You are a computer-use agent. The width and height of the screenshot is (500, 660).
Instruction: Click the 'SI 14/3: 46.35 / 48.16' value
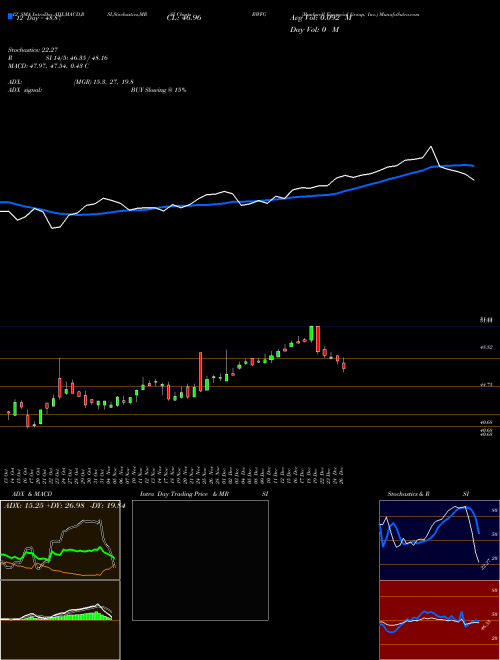(77, 58)
